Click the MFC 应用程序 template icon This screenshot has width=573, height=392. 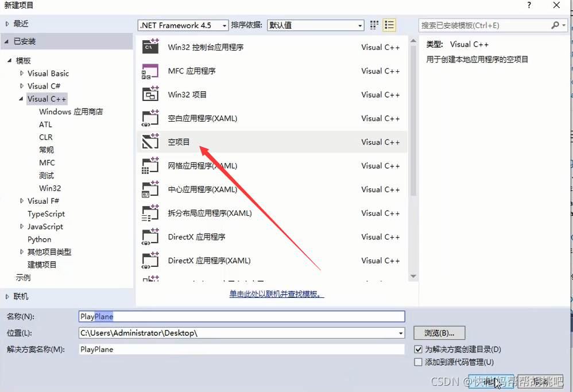point(150,71)
